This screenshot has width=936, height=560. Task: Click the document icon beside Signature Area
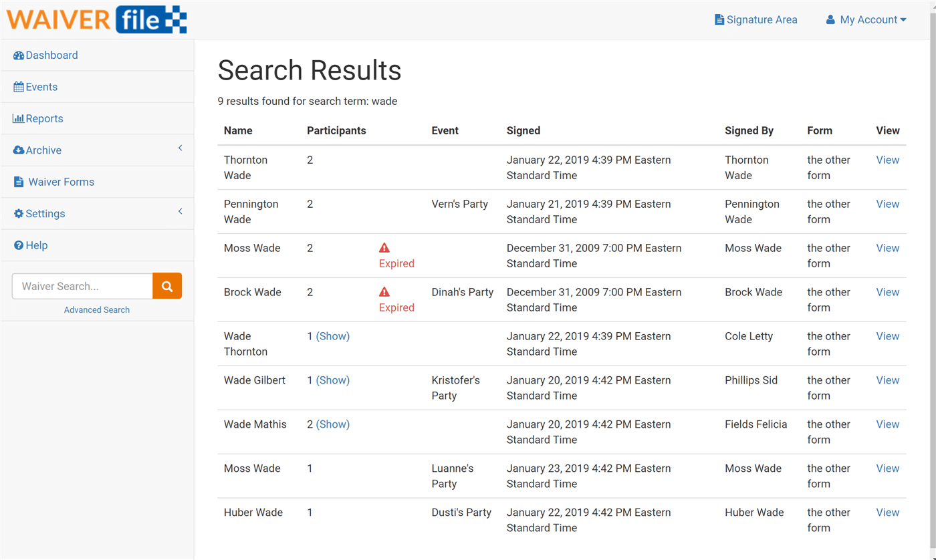pos(719,19)
